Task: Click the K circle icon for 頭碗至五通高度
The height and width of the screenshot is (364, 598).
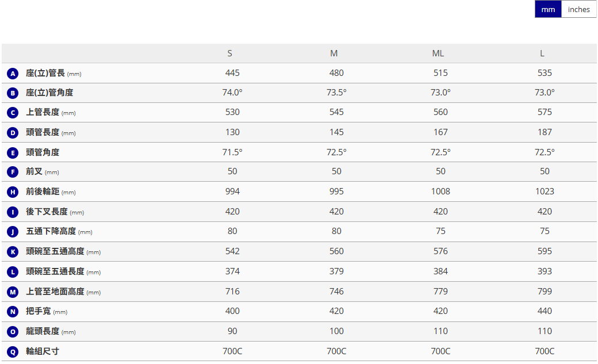Action: [x=13, y=252]
